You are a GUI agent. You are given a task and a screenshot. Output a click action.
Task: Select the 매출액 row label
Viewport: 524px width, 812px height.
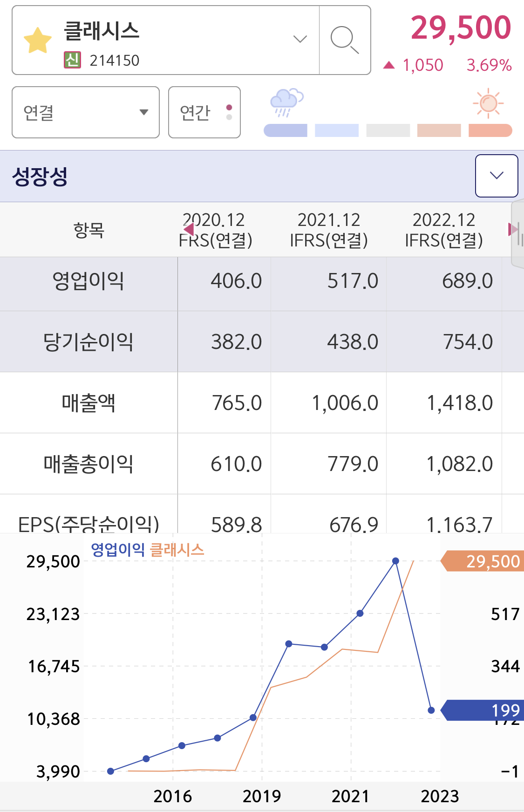[x=88, y=403]
